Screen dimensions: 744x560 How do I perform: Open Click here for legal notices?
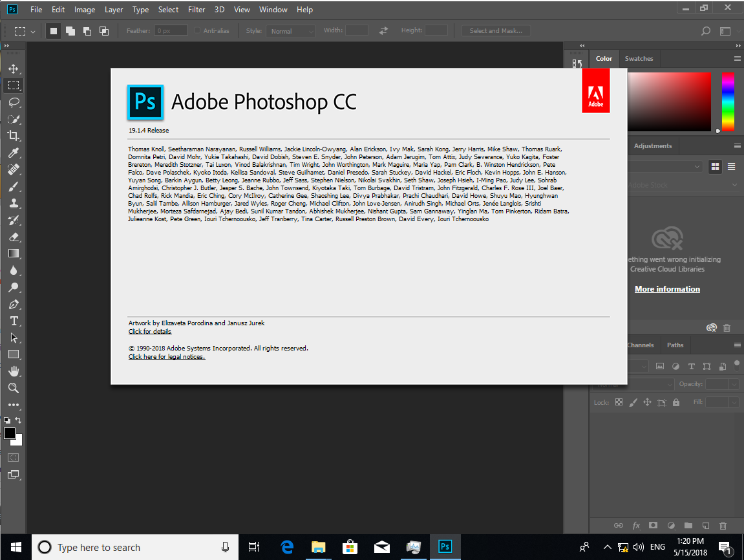167,356
